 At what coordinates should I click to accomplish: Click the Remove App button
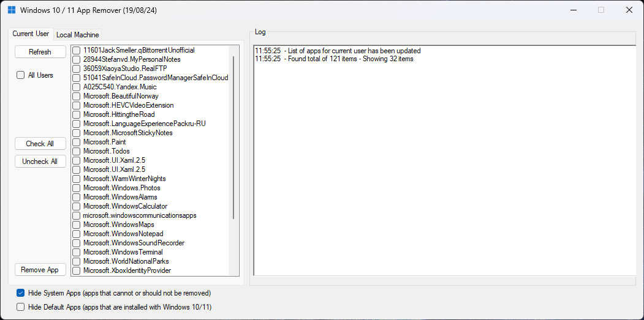point(40,270)
